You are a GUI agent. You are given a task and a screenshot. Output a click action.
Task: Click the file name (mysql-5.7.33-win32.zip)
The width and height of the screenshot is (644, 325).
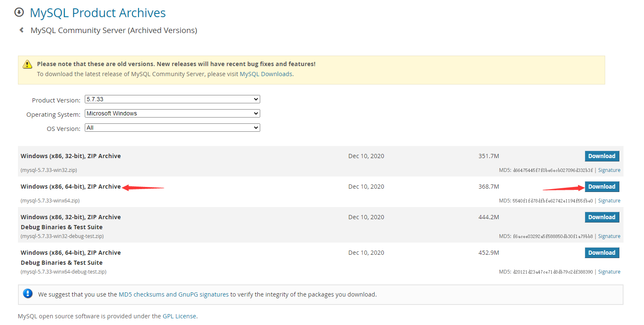49,170
